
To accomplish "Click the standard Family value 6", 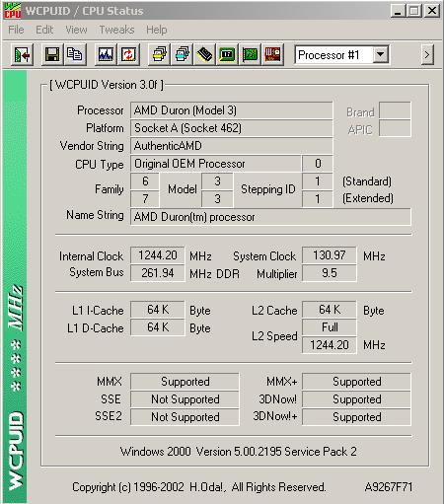I will point(145,181).
